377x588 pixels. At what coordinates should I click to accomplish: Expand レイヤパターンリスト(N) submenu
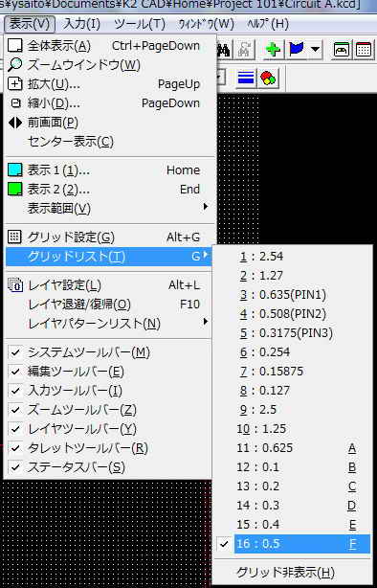[x=110, y=324]
